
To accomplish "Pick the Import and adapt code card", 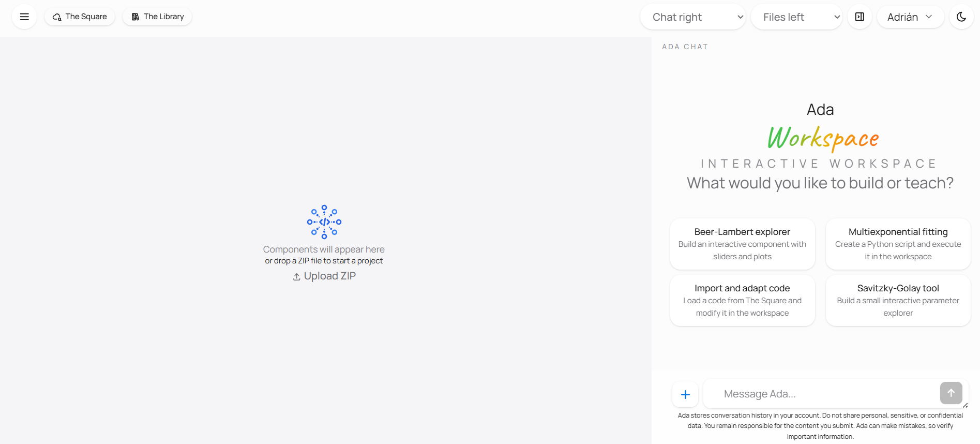I will click(742, 300).
